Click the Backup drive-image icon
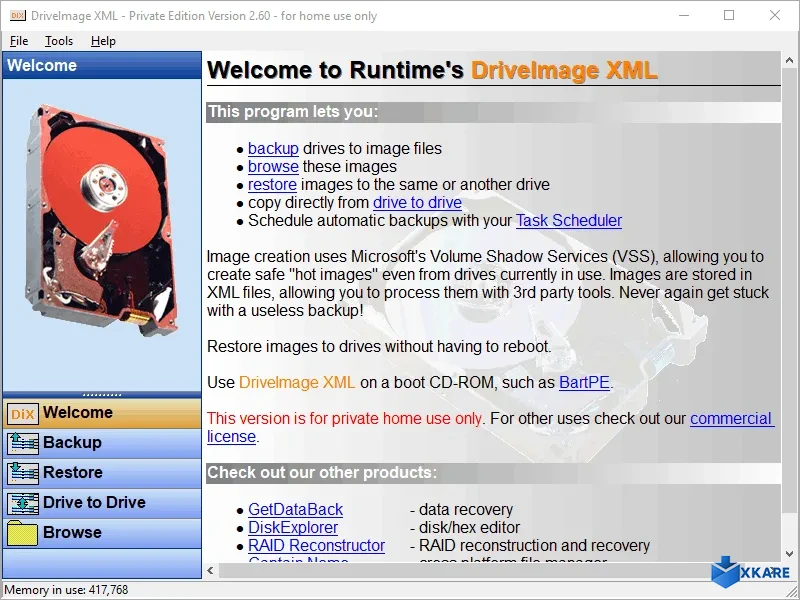 click(22, 442)
